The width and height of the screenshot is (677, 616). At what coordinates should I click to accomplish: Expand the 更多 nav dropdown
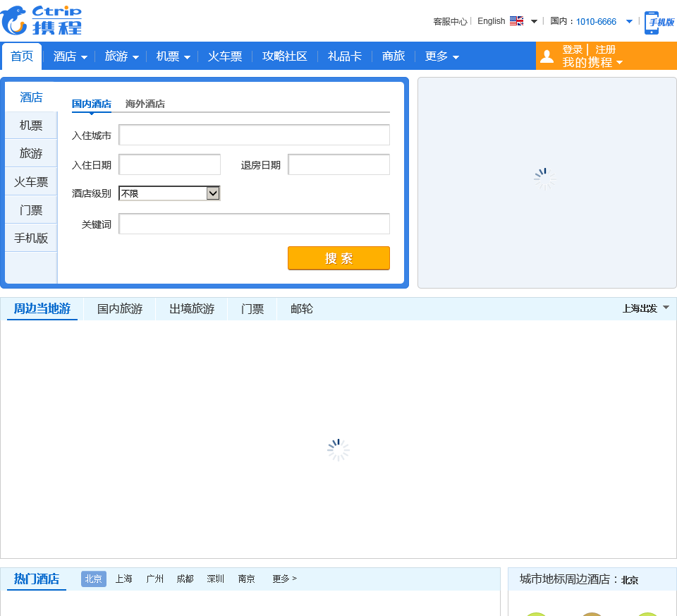441,56
